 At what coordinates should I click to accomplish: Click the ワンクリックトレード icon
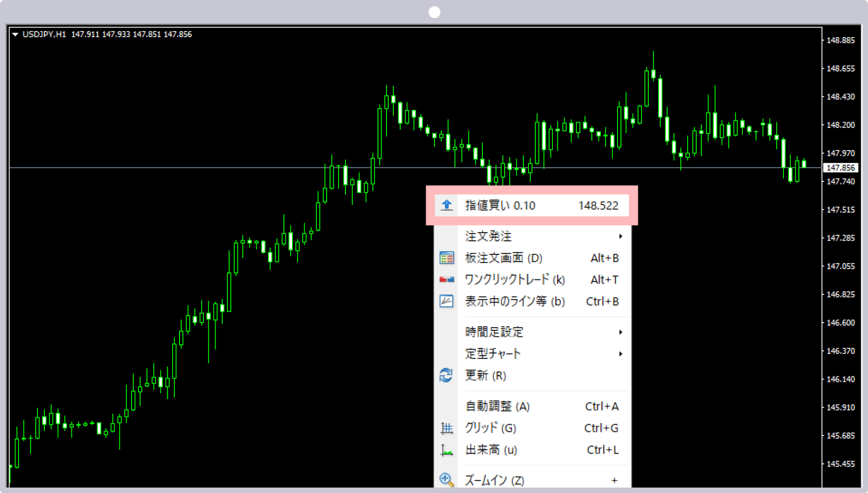(447, 280)
